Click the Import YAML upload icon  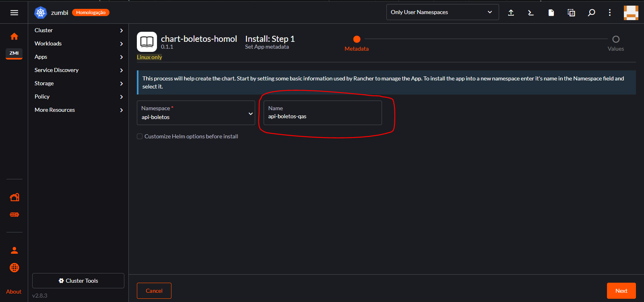click(x=511, y=12)
